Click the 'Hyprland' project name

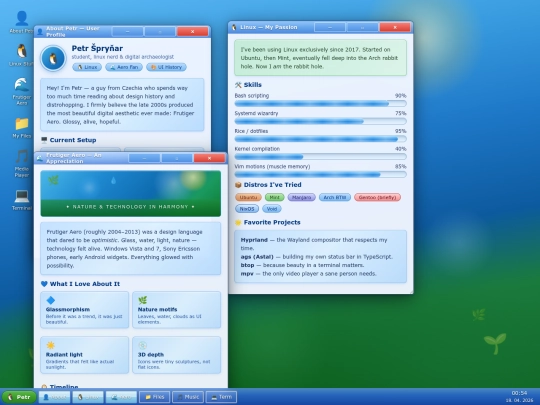click(254, 240)
